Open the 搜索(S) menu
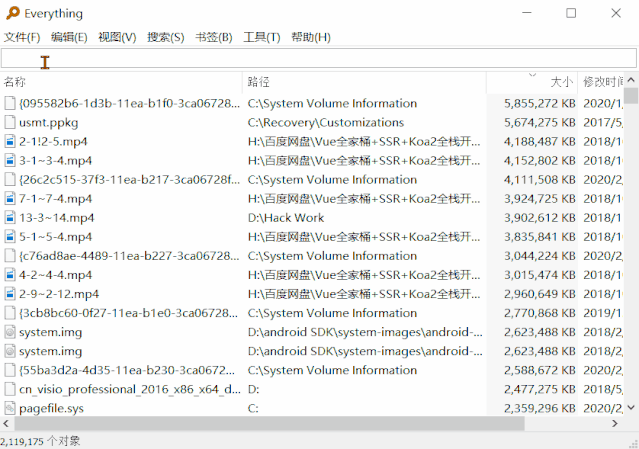639x449 pixels. (x=166, y=37)
